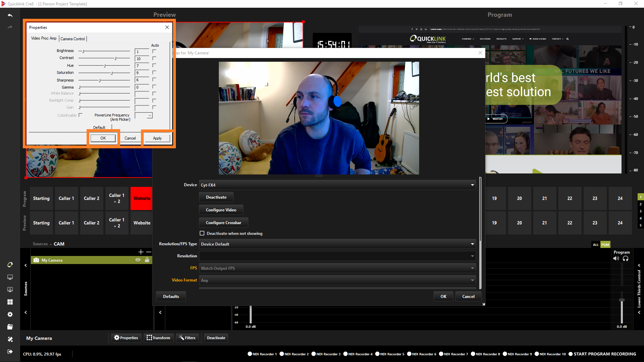Add a new source with plus icon

(141, 252)
